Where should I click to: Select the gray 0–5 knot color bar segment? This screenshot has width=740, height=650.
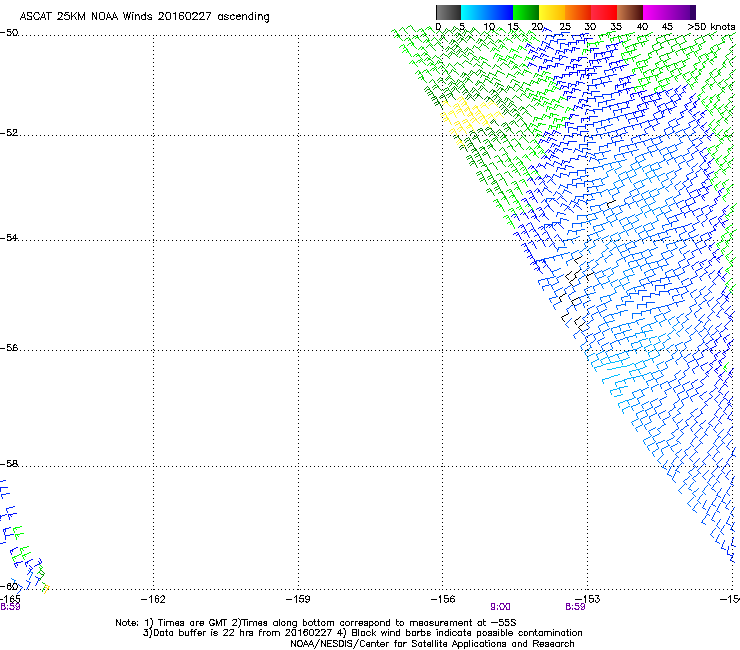[448, 12]
